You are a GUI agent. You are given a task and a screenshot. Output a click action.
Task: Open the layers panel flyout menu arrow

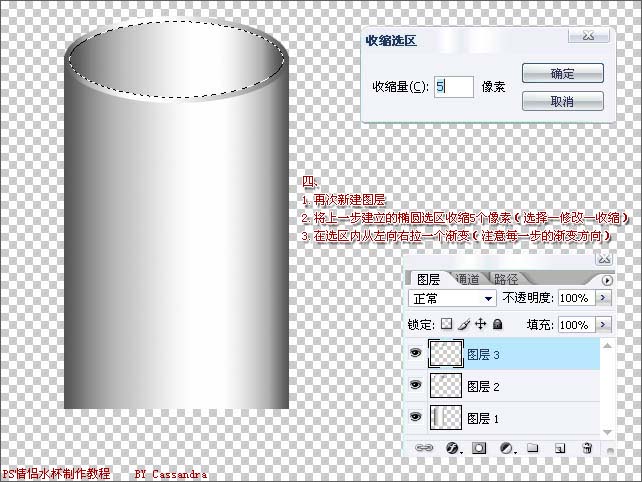click(607, 281)
